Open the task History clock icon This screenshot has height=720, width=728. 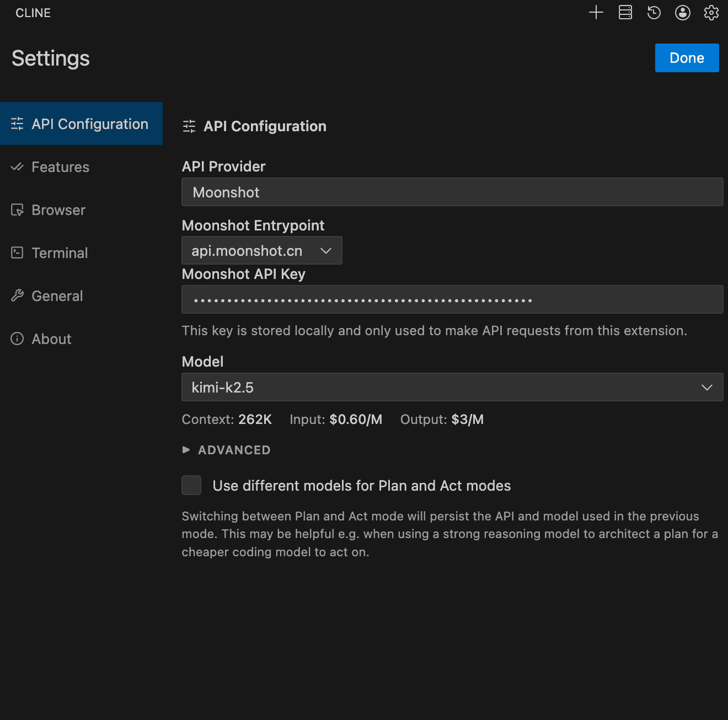pyautogui.click(x=654, y=13)
